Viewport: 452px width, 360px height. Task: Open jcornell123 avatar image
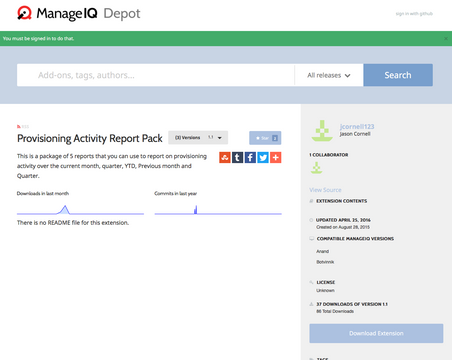tap(322, 130)
